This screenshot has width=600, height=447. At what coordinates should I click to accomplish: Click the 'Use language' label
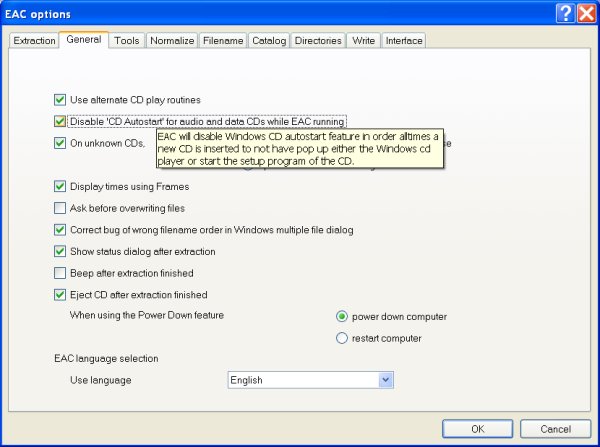pyautogui.click(x=101, y=380)
